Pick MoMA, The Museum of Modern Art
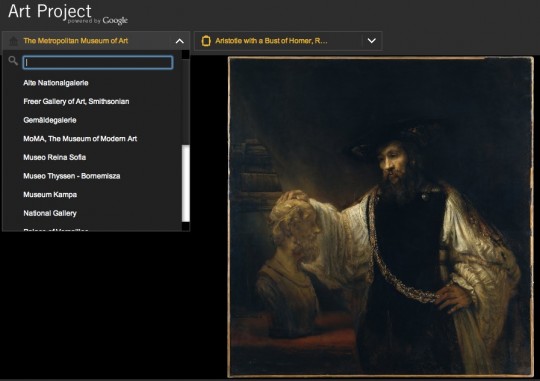540x381 pixels. (x=80, y=139)
